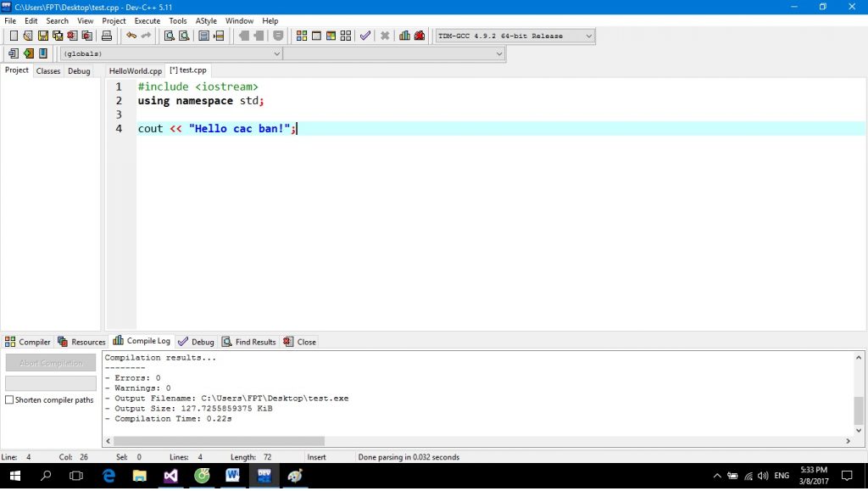Click the Compile and Run icon
Viewport: 868px width, 491px height.
(331, 36)
